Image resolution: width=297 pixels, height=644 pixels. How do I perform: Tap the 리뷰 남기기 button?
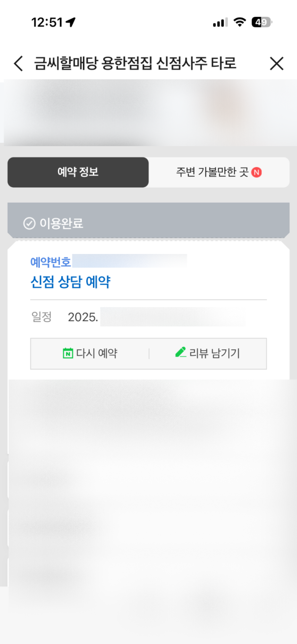(x=208, y=353)
